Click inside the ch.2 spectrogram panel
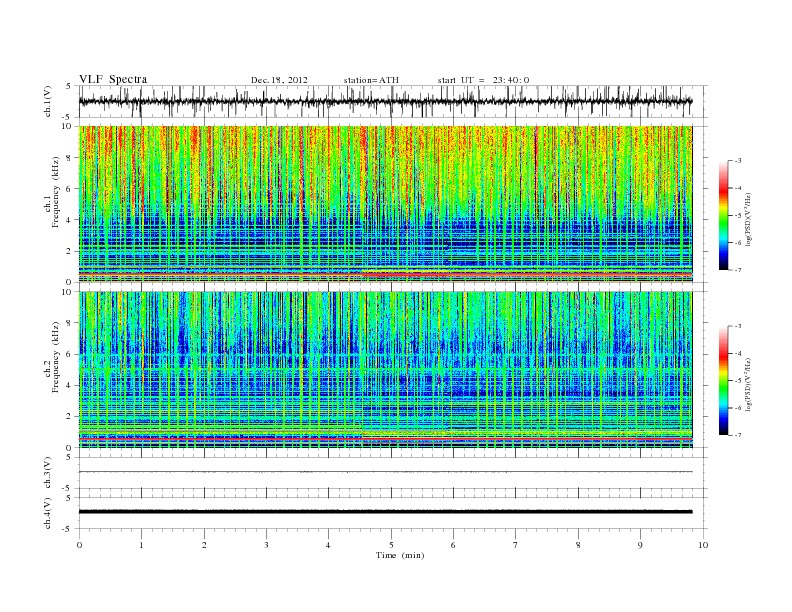The image size is (792, 612). (385, 370)
